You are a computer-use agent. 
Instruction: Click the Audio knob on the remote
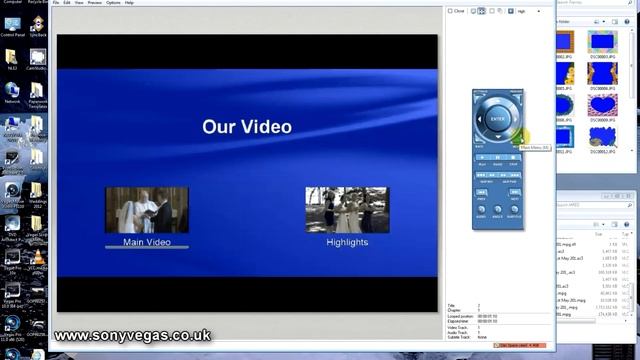(481, 209)
